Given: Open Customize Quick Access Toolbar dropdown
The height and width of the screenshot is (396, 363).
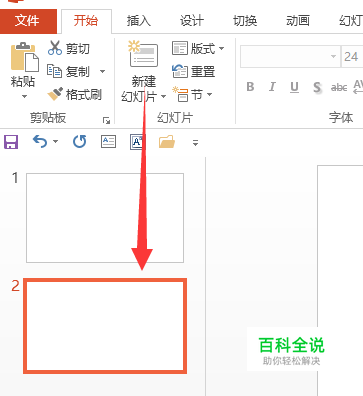Looking at the screenshot, I should point(195,143).
